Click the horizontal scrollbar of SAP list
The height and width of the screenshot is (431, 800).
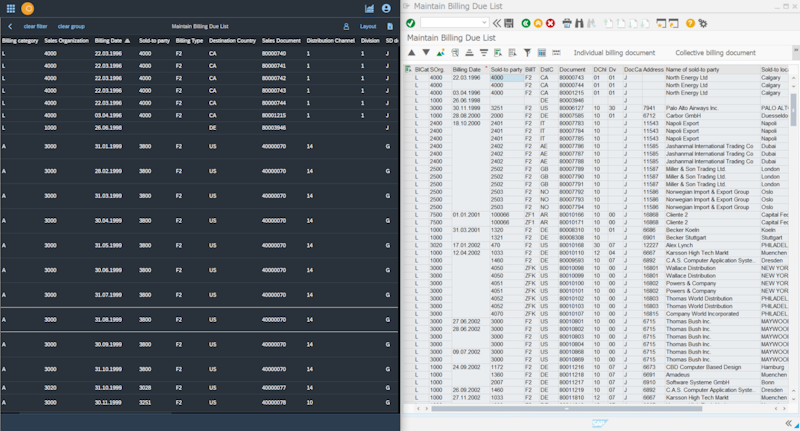566,409
